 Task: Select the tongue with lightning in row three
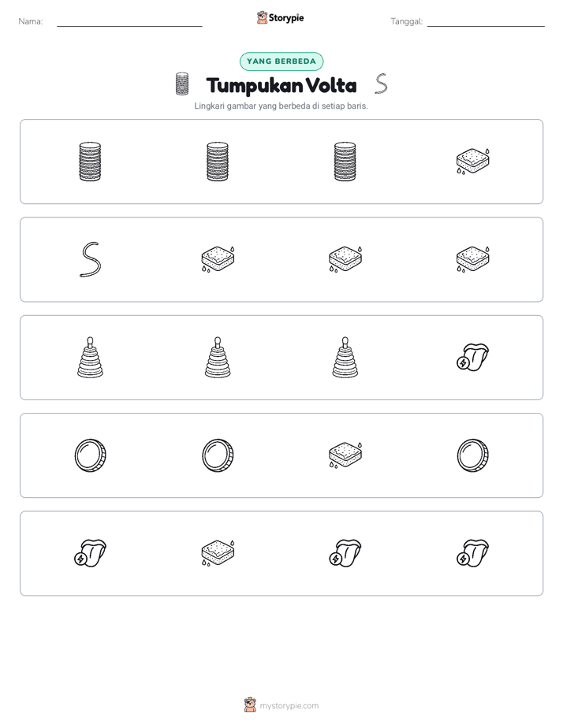472,357
